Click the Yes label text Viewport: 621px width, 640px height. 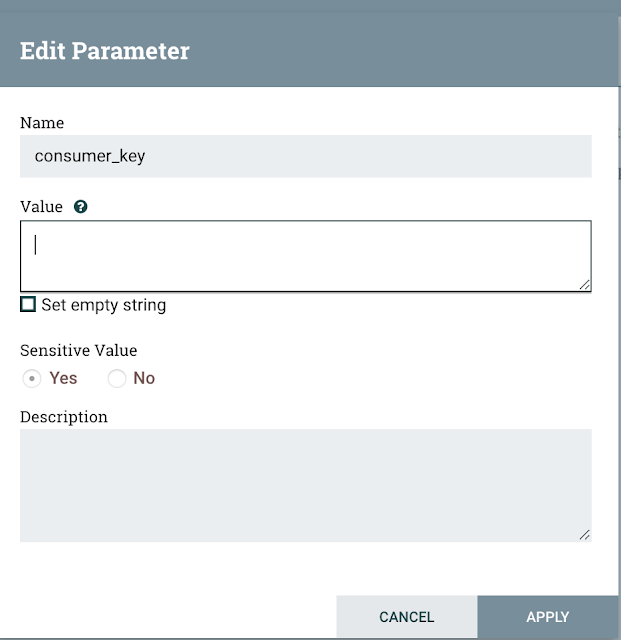[63, 378]
